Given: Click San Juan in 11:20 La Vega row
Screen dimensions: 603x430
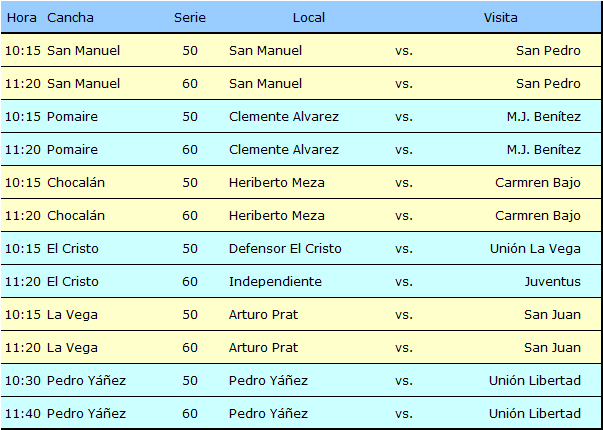Looking at the screenshot, I should click(552, 348).
